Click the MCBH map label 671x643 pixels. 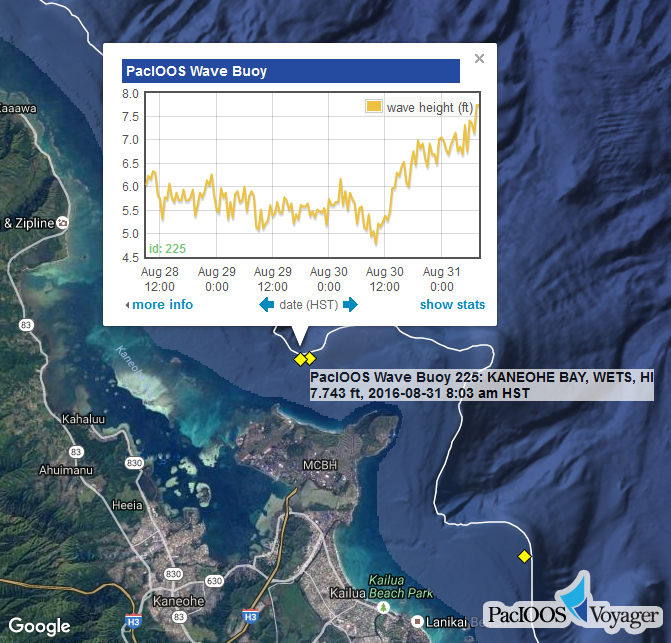click(x=320, y=465)
